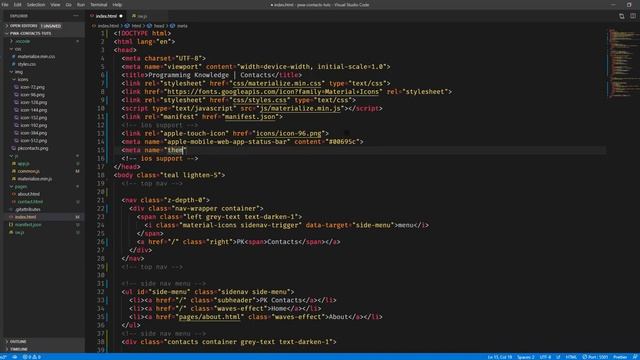Open the View menu
Viewport: 640px width, 360px height.
pyautogui.click(x=55, y=5)
